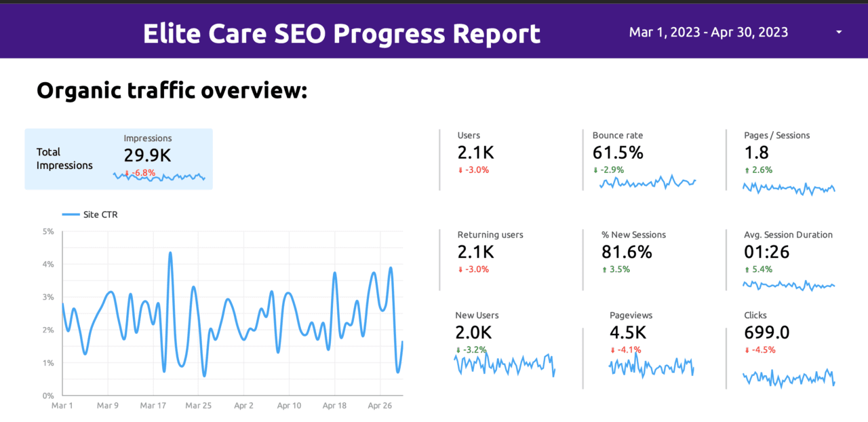Open the date range dropdown arrow

[x=839, y=32]
